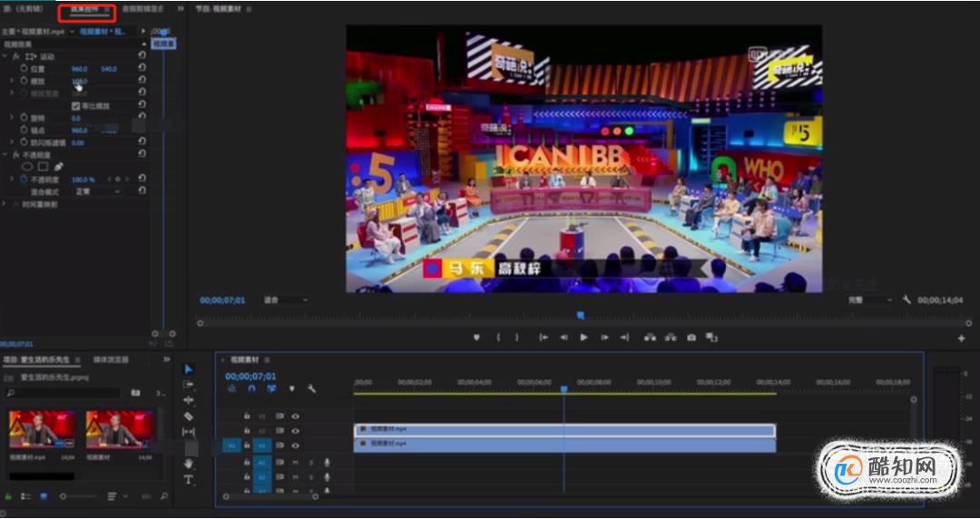The height and width of the screenshot is (519, 980).
Task: Reset the 位置 parameter
Action: pos(142,67)
